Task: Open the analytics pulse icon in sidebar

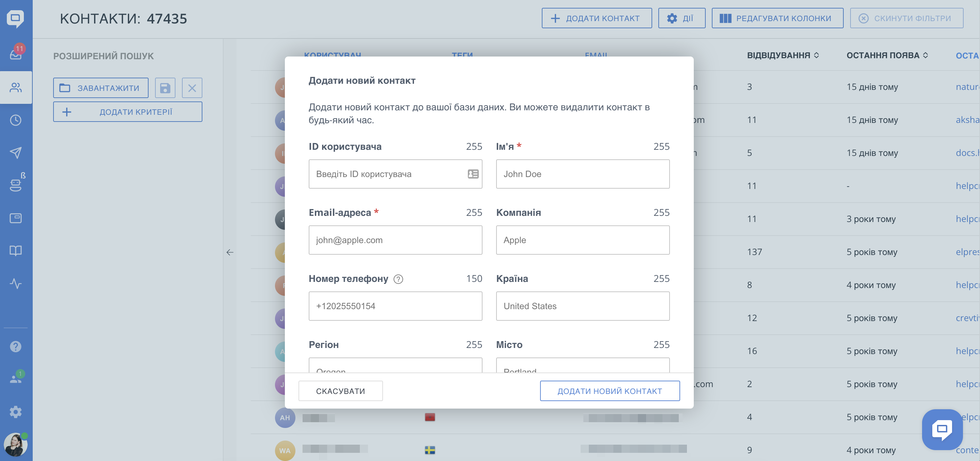Action: [x=16, y=284]
